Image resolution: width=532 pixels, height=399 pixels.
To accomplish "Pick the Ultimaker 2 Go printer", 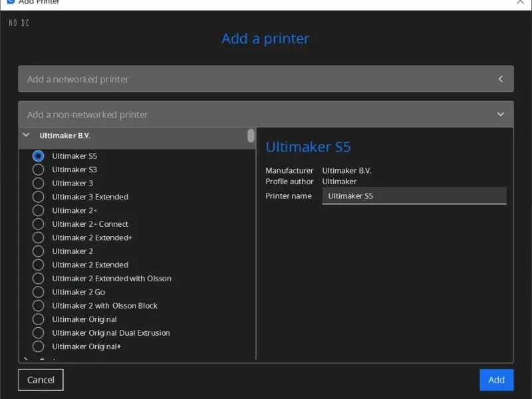I will coord(39,292).
